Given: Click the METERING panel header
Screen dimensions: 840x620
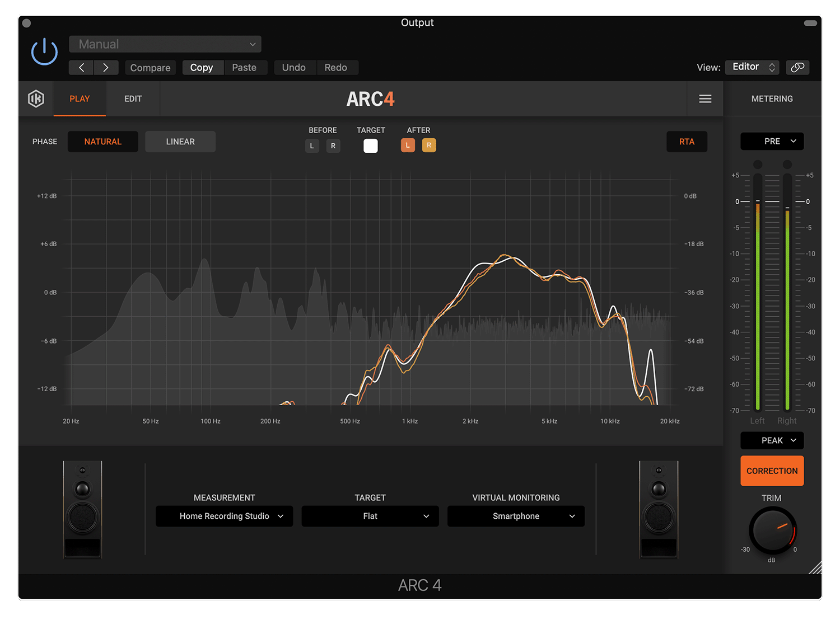Looking at the screenshot, I should tap(772, 99).
